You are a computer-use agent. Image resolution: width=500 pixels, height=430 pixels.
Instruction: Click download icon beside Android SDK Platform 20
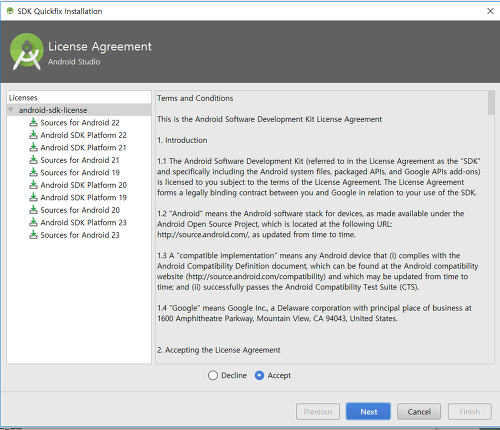pyautogui.click(x=33, y=185)
